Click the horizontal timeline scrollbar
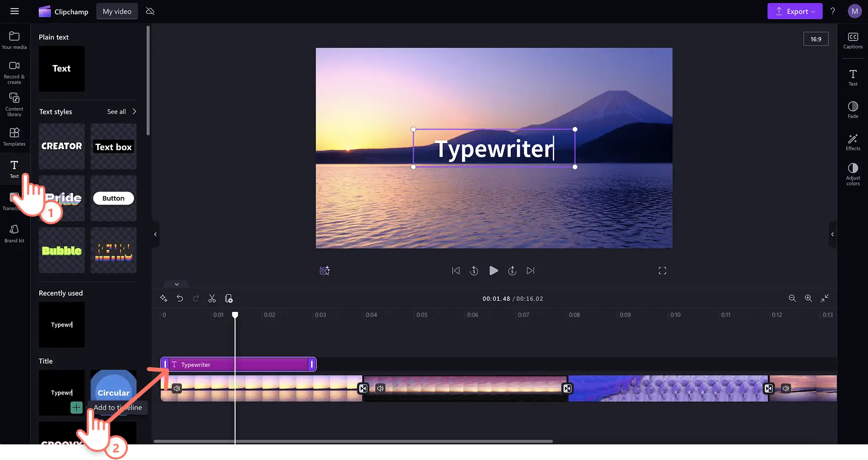868x460 pixels. (353, 441)
